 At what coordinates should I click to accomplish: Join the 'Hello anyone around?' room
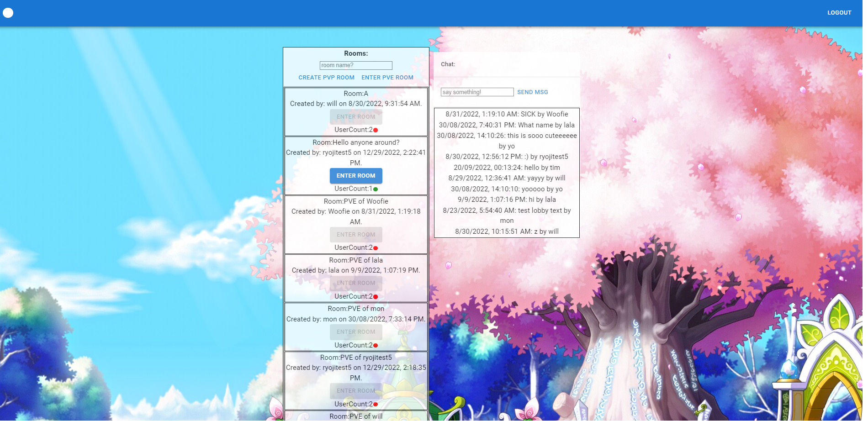pos(356,176)
